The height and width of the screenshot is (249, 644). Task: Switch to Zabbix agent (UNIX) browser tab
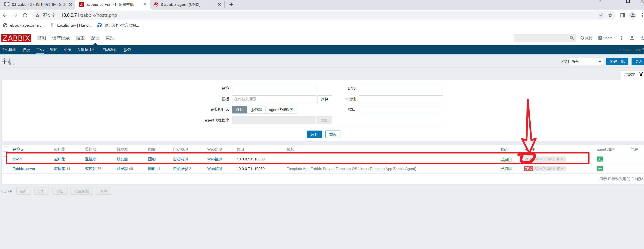pos(187,4)
